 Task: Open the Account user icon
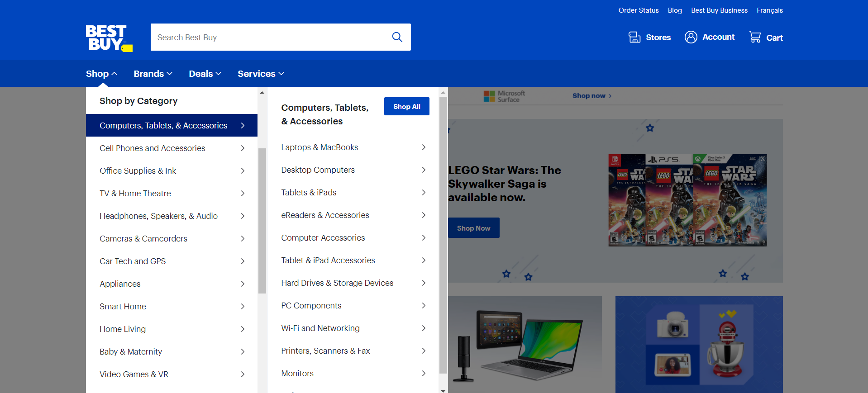691,37
